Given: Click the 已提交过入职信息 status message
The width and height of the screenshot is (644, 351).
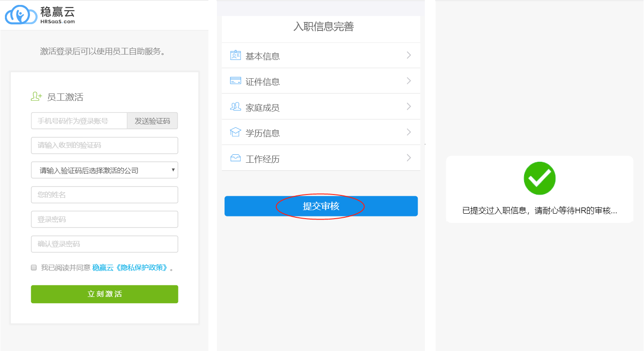Looking at the screenshot, I should (539, 211).
